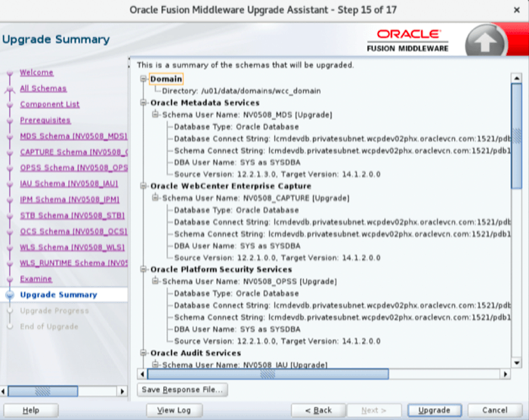Open the Prerequisites step
The width and height of the screenshot is (529, 420).
click(45, 120)
